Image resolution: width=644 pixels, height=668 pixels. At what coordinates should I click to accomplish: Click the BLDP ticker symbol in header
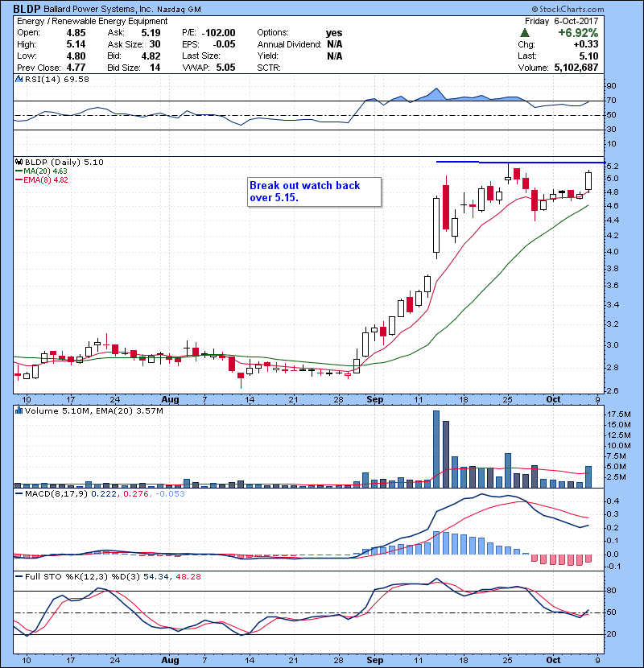(x=27, y=9)
